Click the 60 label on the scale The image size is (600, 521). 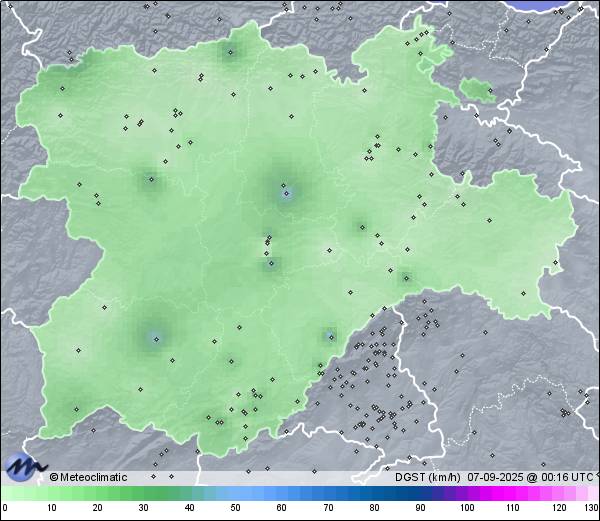[282, 508]
